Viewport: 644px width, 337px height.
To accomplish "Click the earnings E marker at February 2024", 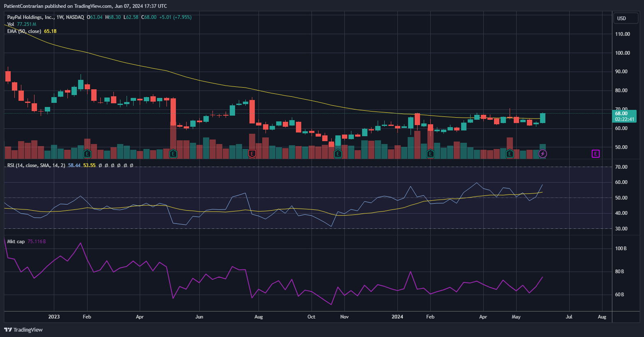I will pos(430,154).
